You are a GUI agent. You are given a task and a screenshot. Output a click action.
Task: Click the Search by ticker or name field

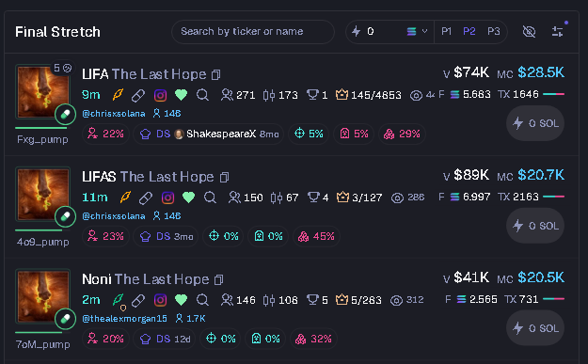tap(253, 31)
